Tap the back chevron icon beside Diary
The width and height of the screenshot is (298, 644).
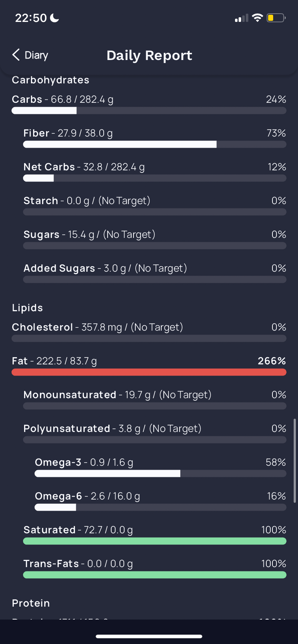pyautogui.click(x=16, y=55)
